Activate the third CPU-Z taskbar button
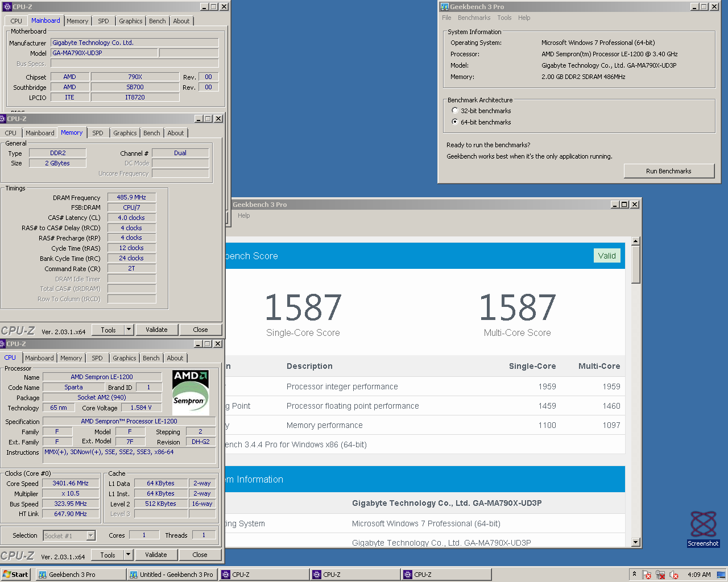728x582 pixels. [x=446, y=575]
